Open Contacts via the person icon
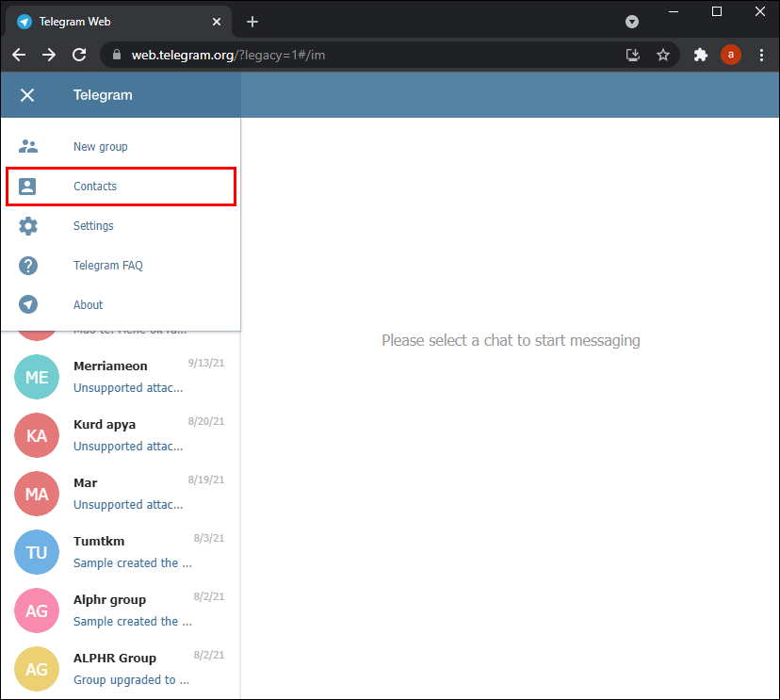 coord(27,186)
